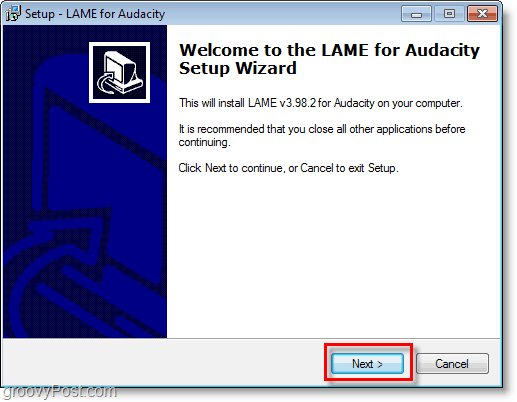Click the gray footer bar left of Next
The width and height of the screenshot is (517, 402).
click(x=163, y=363)
